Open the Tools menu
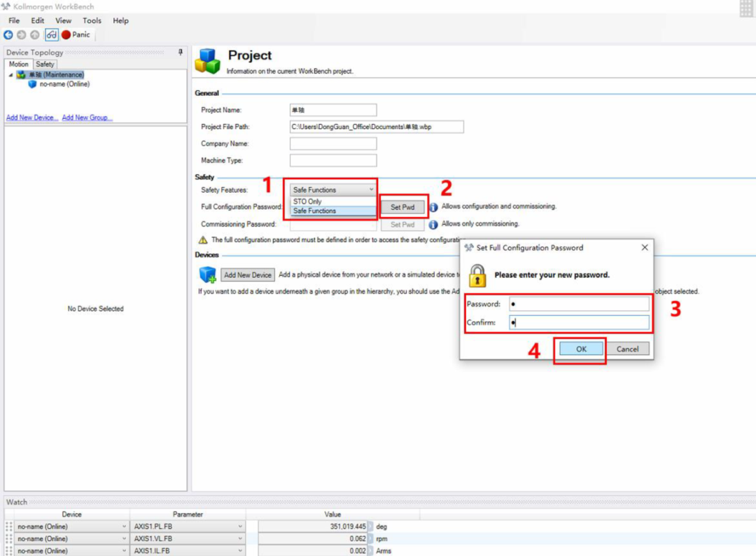 (92, 21)
